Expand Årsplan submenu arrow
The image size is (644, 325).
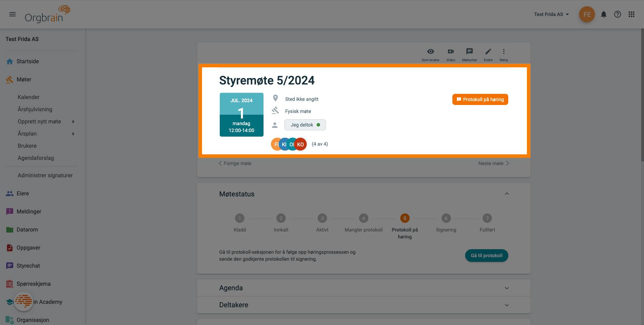[73, 134]
